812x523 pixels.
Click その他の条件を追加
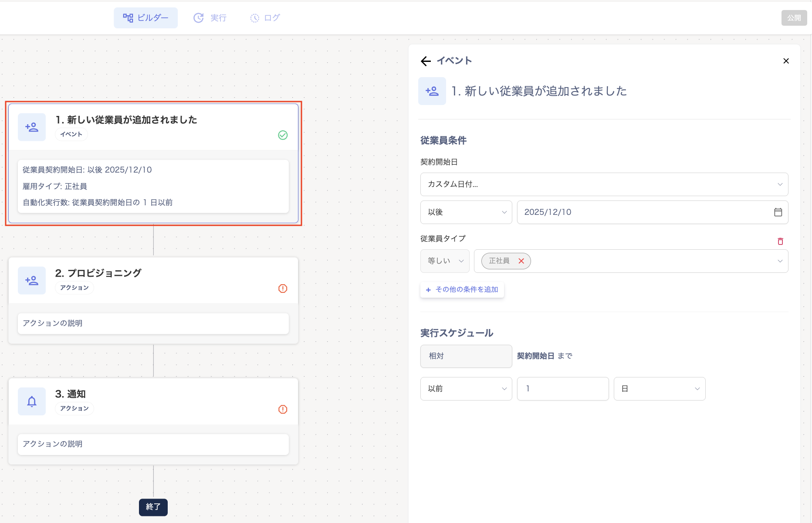coord(462,290)
